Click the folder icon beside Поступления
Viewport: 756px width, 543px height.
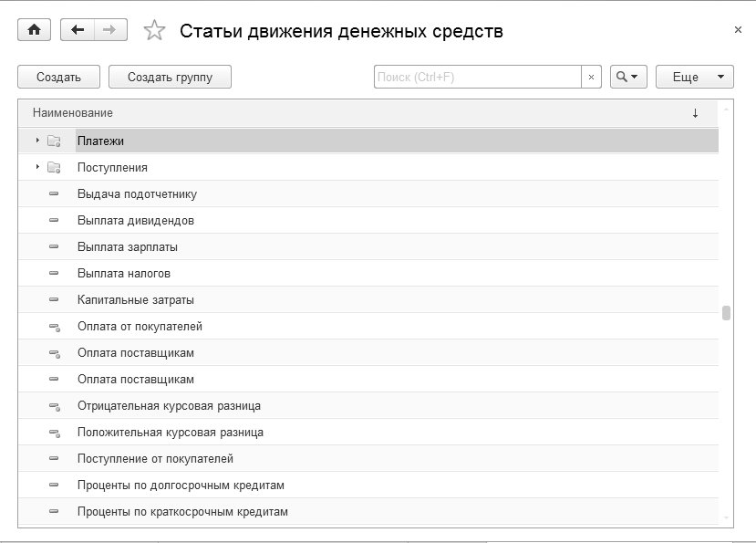(54, 168)
